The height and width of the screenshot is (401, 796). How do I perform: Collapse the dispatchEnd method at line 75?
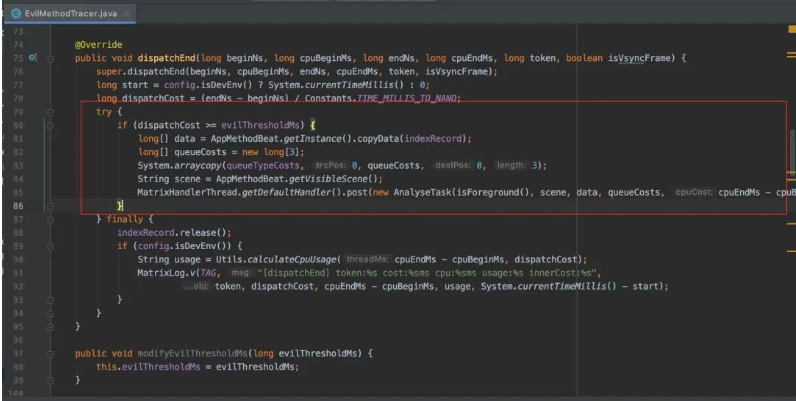tap(50, 58)
